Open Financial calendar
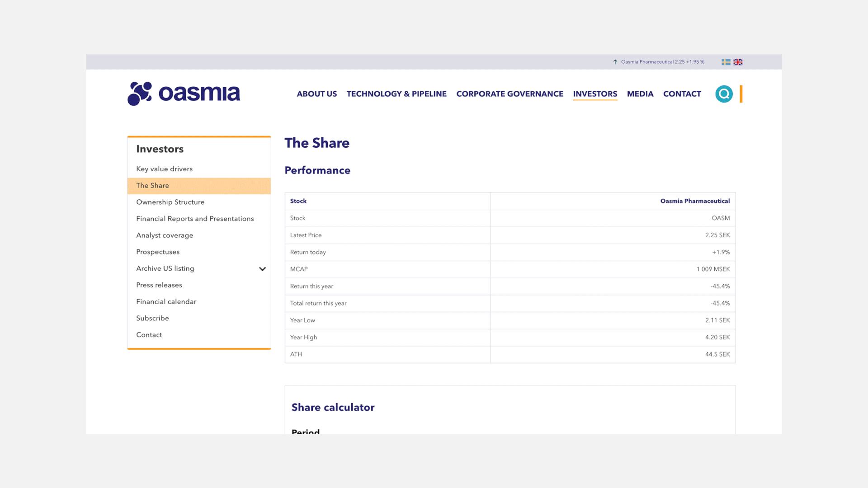 166,302
